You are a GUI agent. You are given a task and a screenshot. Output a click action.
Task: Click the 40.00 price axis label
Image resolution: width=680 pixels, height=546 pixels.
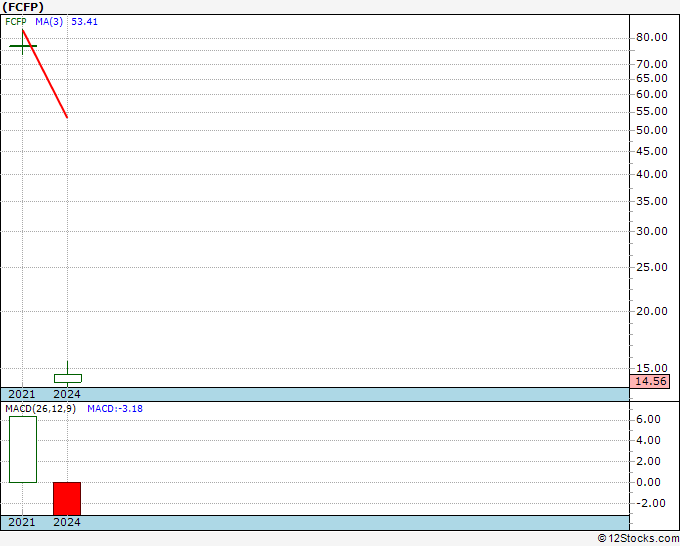tap(652, 174)
